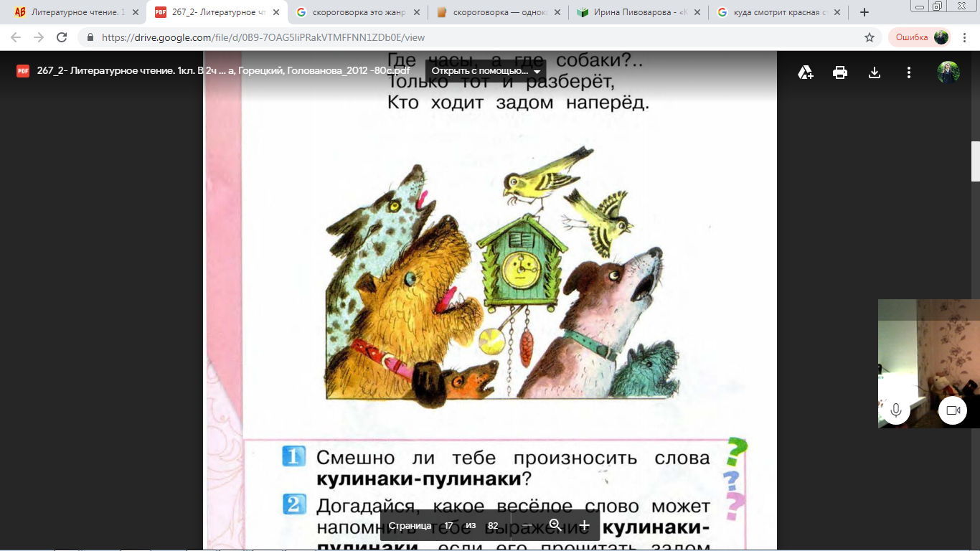Click the PDF file name title

(x=223, y=71)
